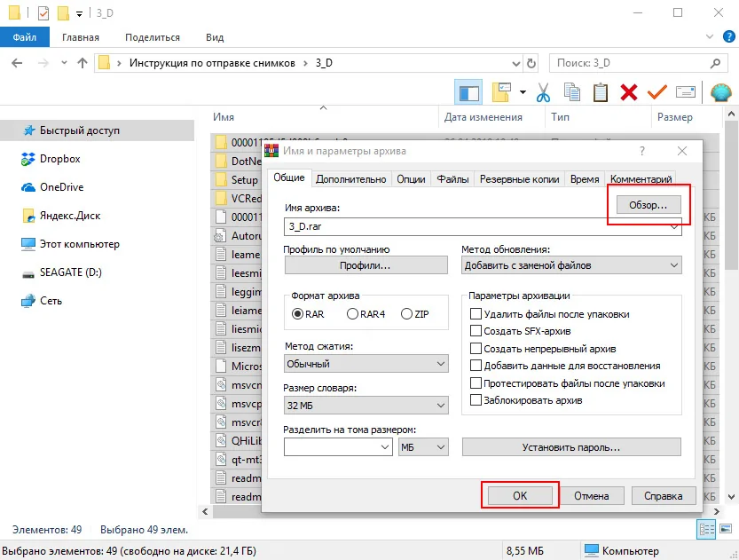Click the seashell icon in toolbar
The width and height of the screenshot is (739, 560).
click(x=719, y=92)
